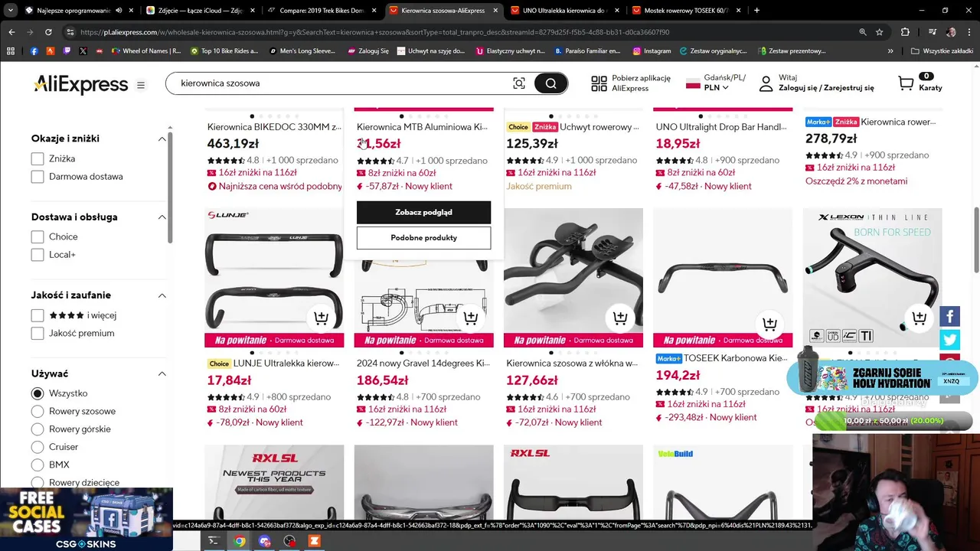The height and width of the screenshot is (551, 980).
Task: Add LUNJE Ultralekka handlebar to cart
Action: (x=321, y=318)
